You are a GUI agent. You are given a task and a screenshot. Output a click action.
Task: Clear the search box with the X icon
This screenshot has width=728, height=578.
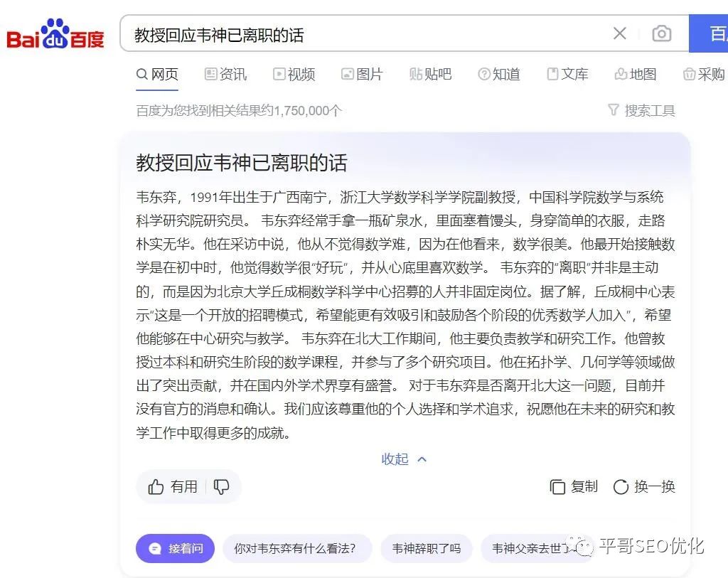click(x=620, y=33)
